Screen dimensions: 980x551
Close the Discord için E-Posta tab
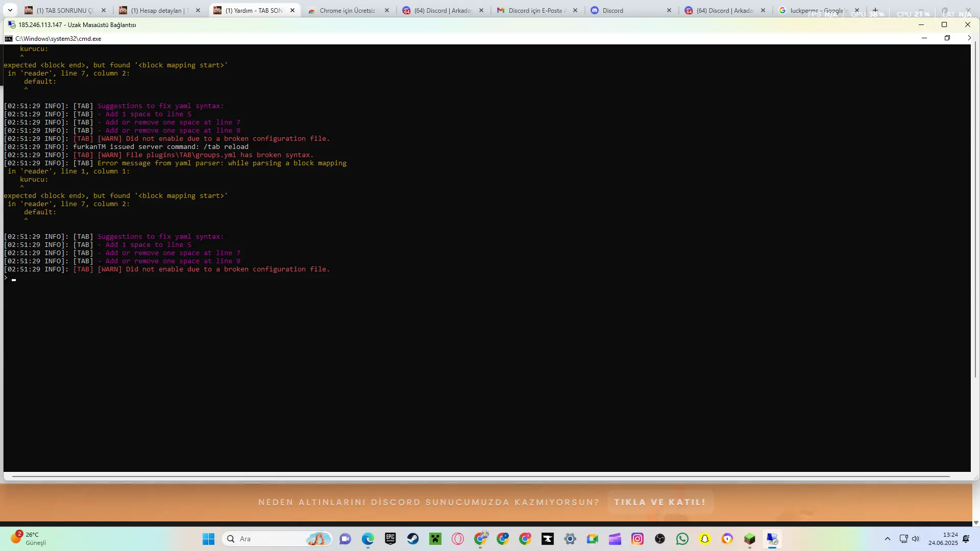coord(575,10)
